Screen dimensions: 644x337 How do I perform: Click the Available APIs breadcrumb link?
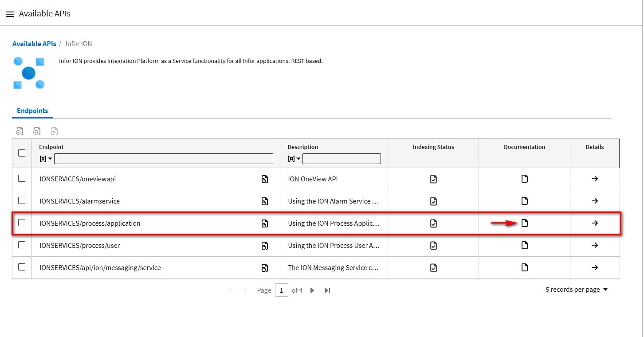click(34, 44)
